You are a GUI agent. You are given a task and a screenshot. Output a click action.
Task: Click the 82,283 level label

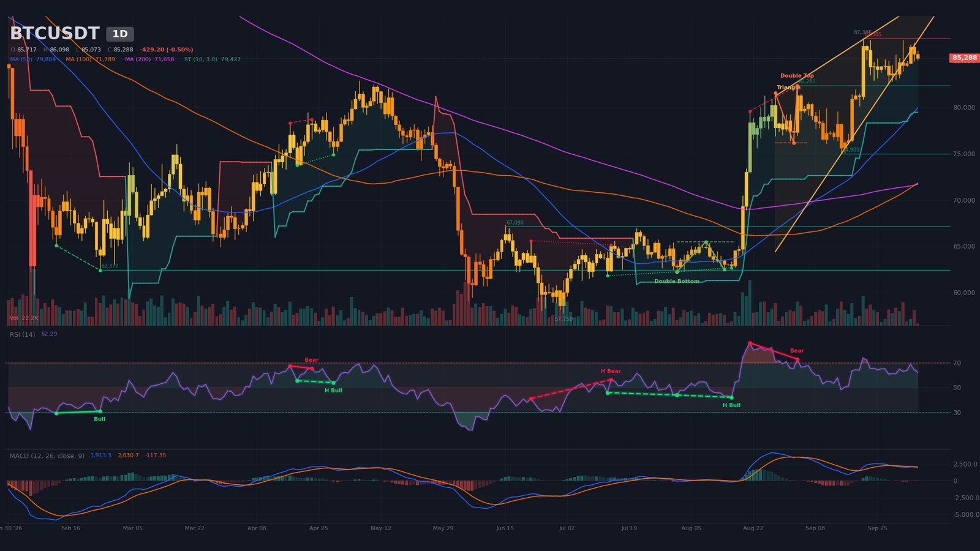[807, 81]
